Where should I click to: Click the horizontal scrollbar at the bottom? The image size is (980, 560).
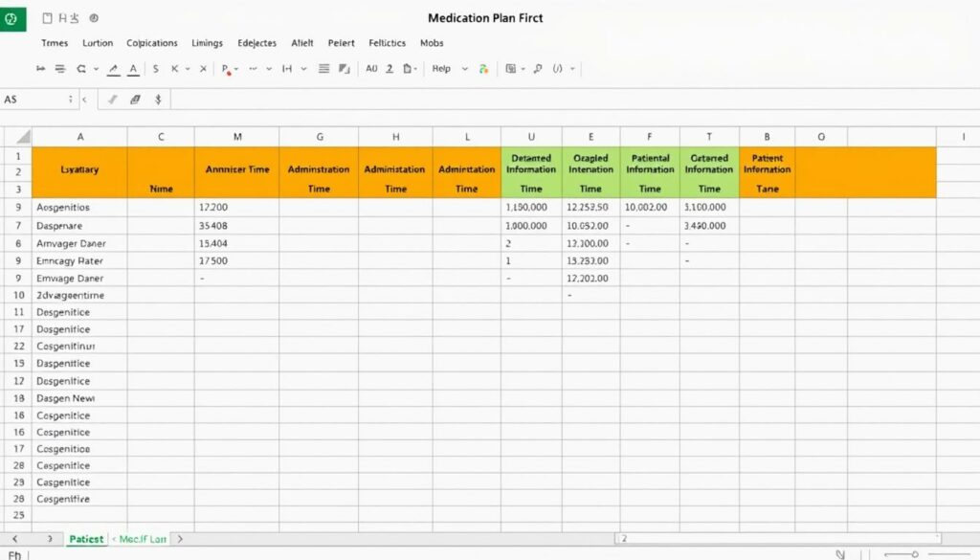[x=778, y=538]
